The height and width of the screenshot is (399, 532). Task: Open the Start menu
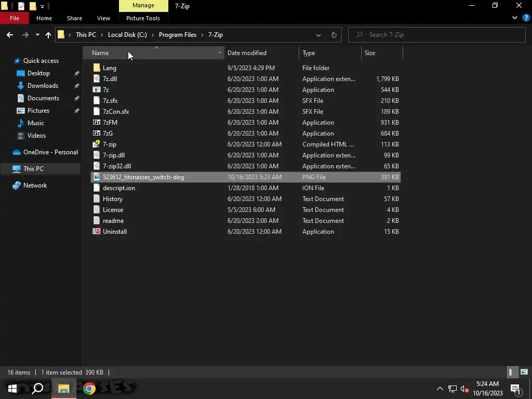pos(12,389)
